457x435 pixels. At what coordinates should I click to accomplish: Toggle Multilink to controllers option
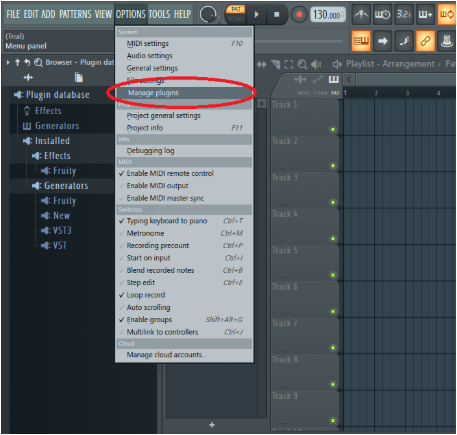point(184,332)
